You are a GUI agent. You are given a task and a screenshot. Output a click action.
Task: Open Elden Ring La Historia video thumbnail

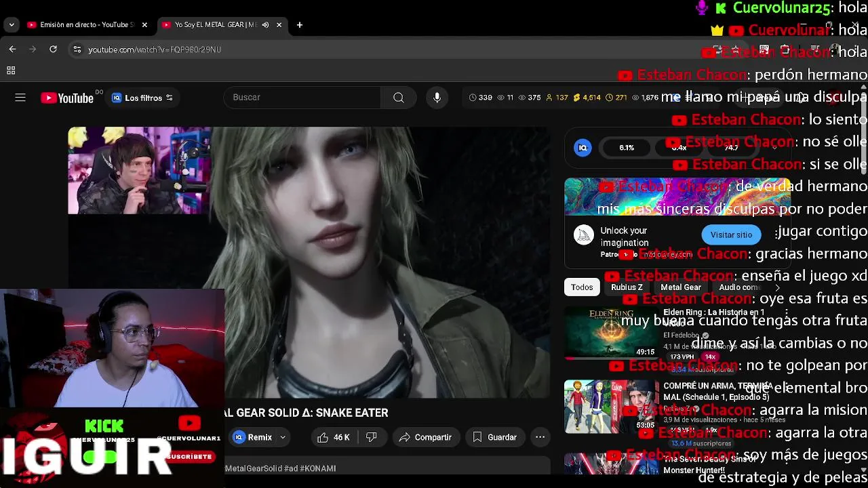[611, 333]
